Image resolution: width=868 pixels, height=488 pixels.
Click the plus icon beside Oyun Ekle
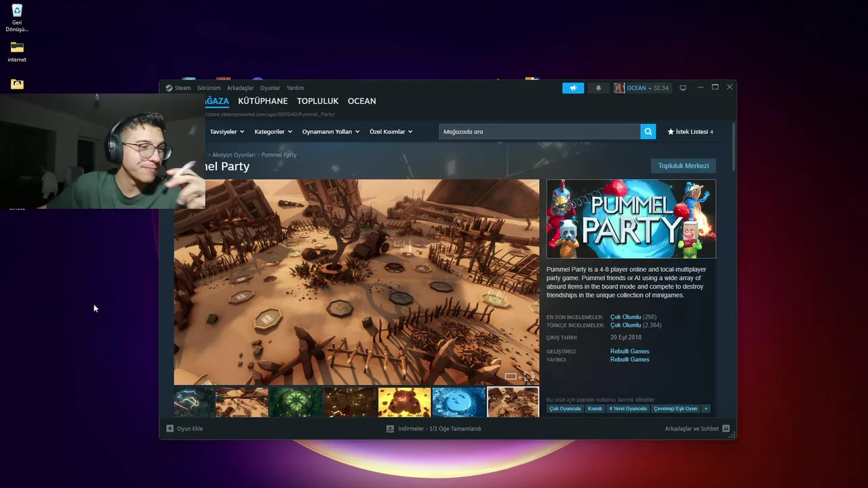click(x=170, y=428)
